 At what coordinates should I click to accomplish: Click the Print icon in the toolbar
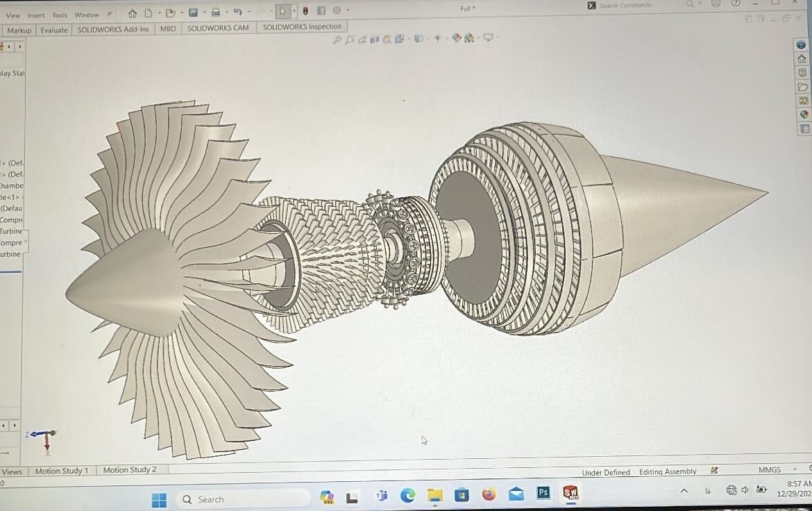pos(216,12)
